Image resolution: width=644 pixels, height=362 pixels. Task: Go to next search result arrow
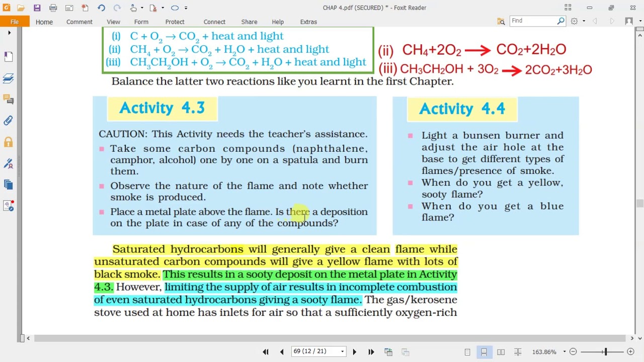612,21
